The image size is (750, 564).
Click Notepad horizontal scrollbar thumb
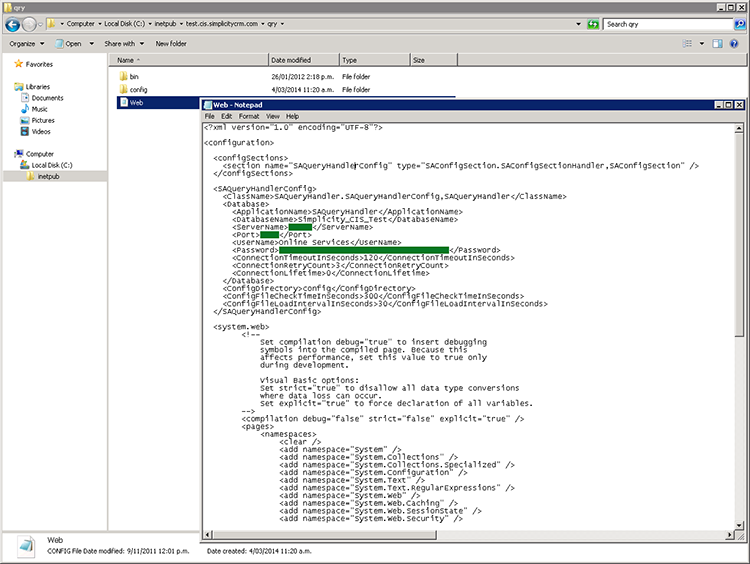coord(324,535)
